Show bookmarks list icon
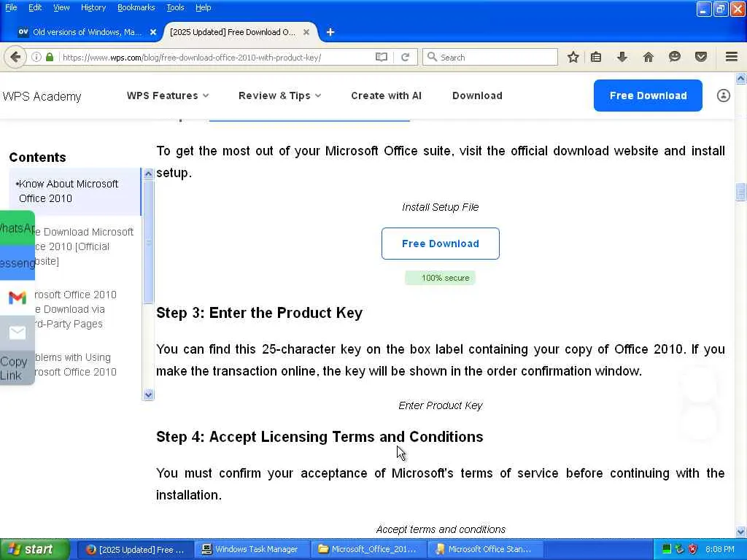Viewport: 747px width, 560px height. [596, 57]
